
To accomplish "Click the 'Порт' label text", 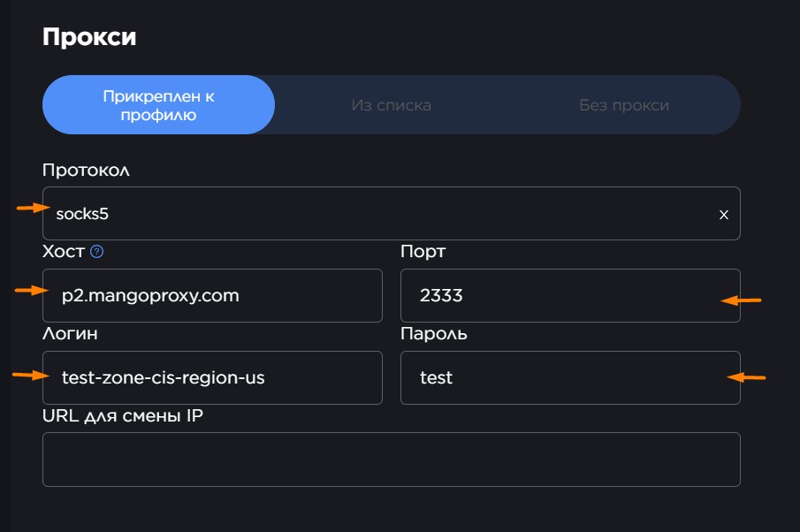I will [423, 252].
